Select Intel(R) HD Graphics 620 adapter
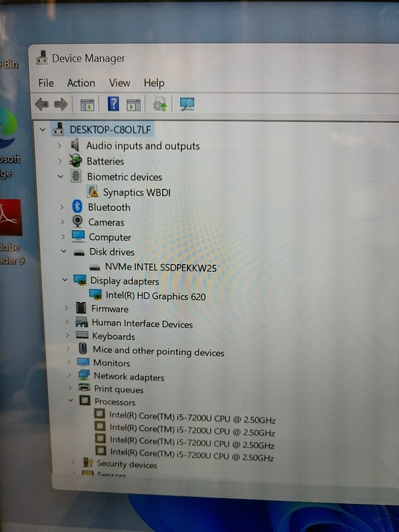Viewport: 399px width, 532px height. coord(156,296)
